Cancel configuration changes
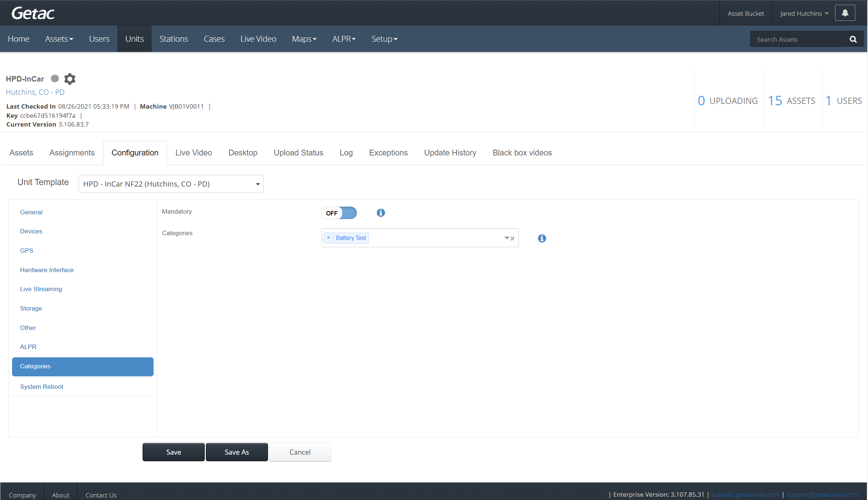The image size is (868, 500). click(x=300, y=452)
